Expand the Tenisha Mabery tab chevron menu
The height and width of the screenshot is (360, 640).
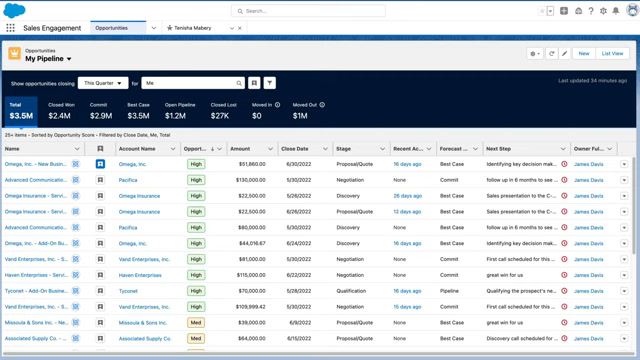point(232,28)
